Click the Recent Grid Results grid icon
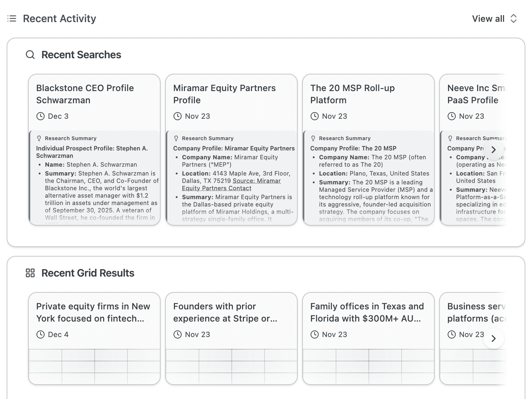This screenshot has height=399, width=532. [30, 273]
